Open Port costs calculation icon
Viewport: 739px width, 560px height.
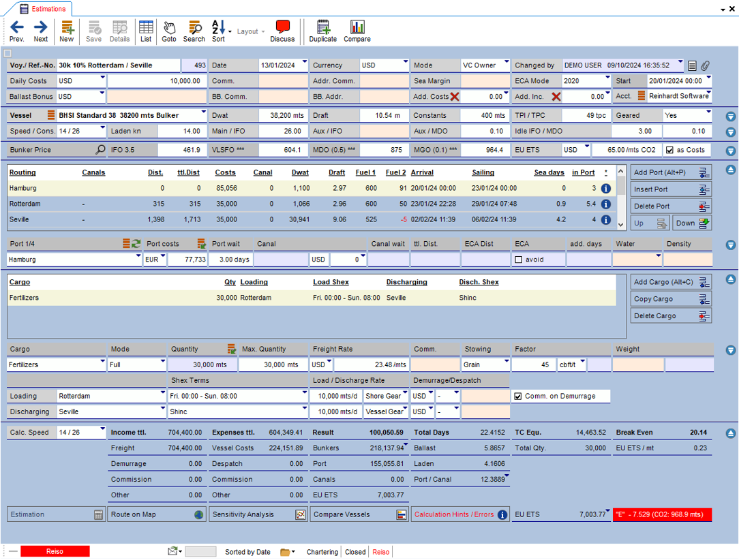pos(201,243)
